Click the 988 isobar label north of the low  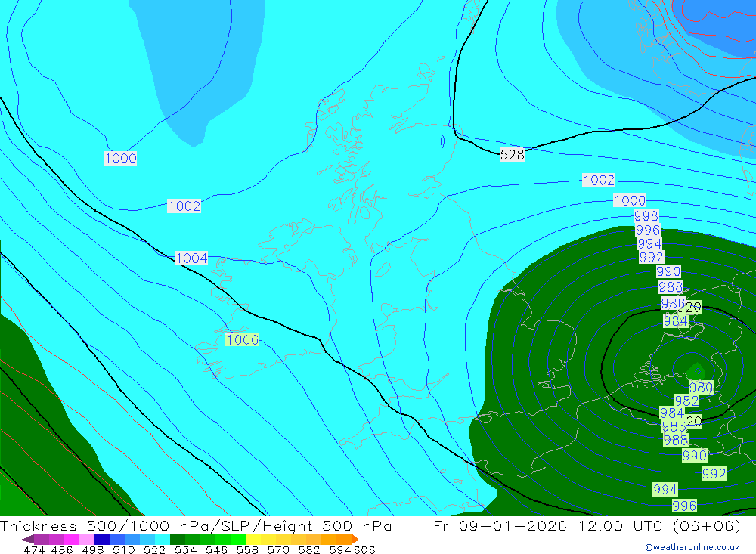tap(671, 287)
